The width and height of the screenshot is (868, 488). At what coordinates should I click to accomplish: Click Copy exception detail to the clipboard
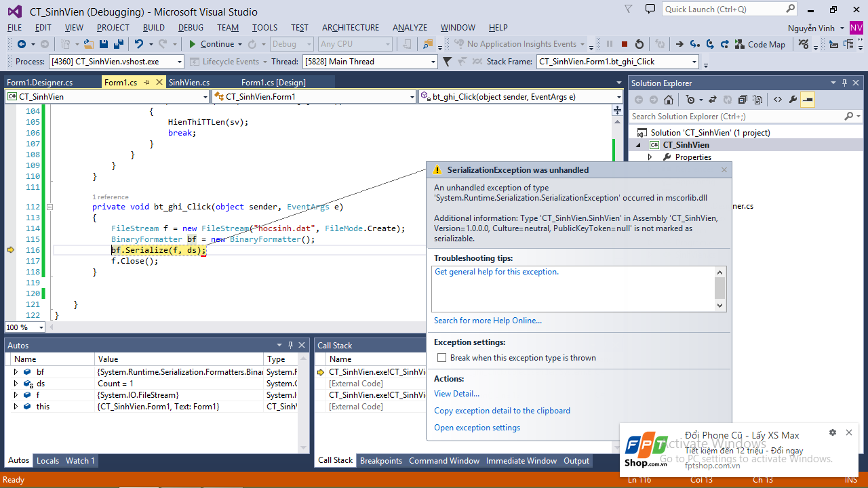(502, 411)
